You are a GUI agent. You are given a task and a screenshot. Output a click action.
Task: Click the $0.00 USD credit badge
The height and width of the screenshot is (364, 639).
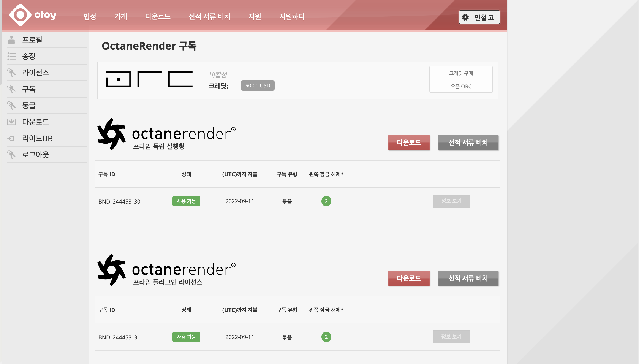[258, 85]
